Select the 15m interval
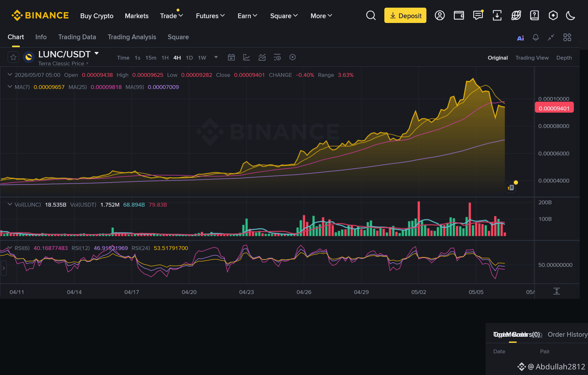 pyautogui.click(x=151, y=58)
